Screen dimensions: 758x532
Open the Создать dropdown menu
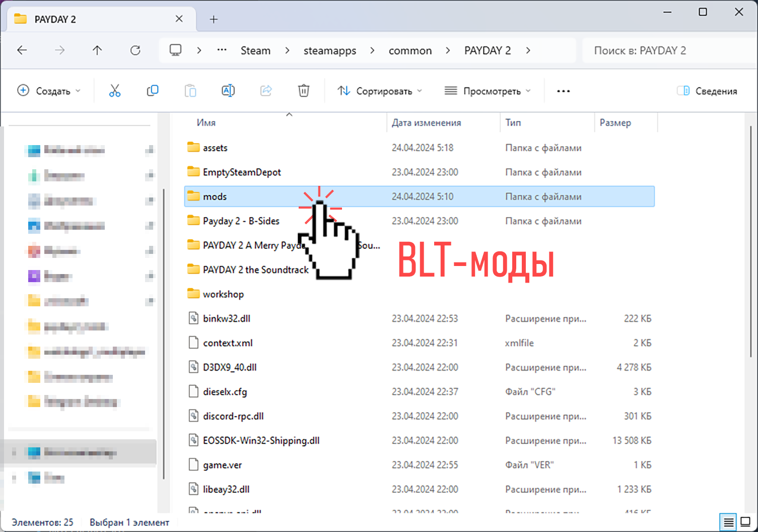coord(49,91)
